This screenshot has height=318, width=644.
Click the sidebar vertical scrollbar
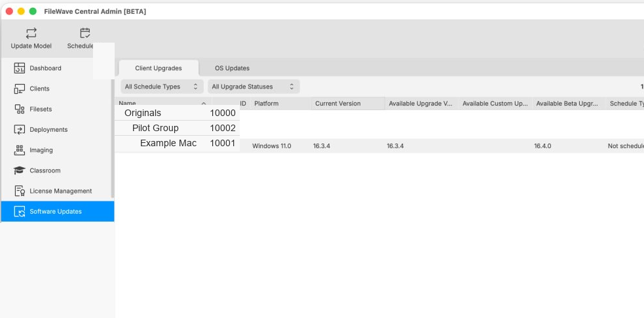[x=113, y=138]
